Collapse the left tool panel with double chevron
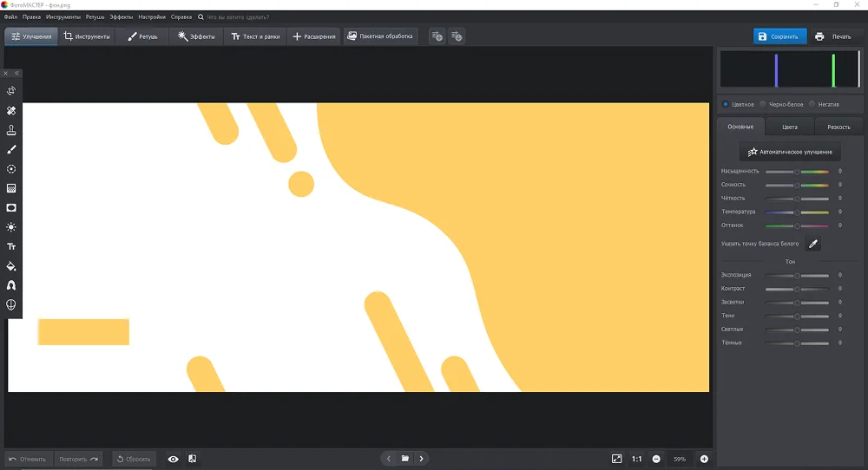868x470 pixels. tap(16, 74)
